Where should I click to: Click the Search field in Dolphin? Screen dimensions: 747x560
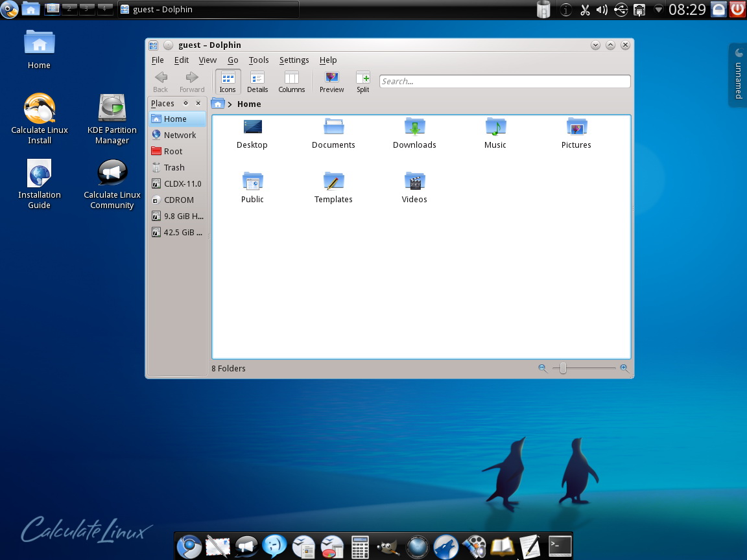(504, 81)
